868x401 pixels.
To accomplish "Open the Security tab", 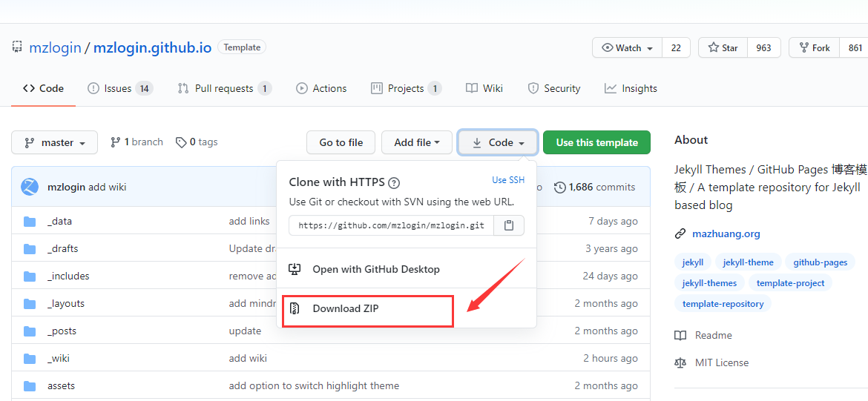I will tap(554, 88).
